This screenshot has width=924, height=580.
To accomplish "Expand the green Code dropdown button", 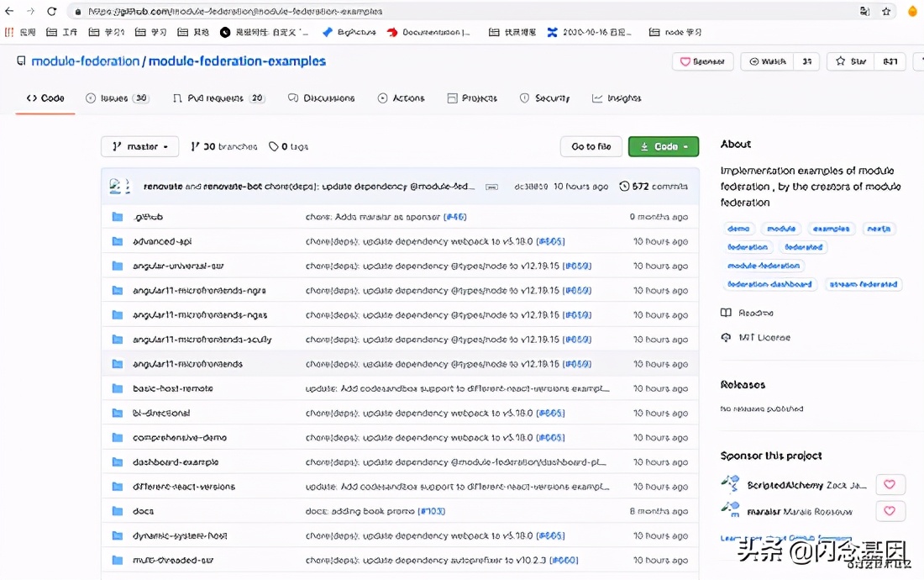I will [663, 146].
